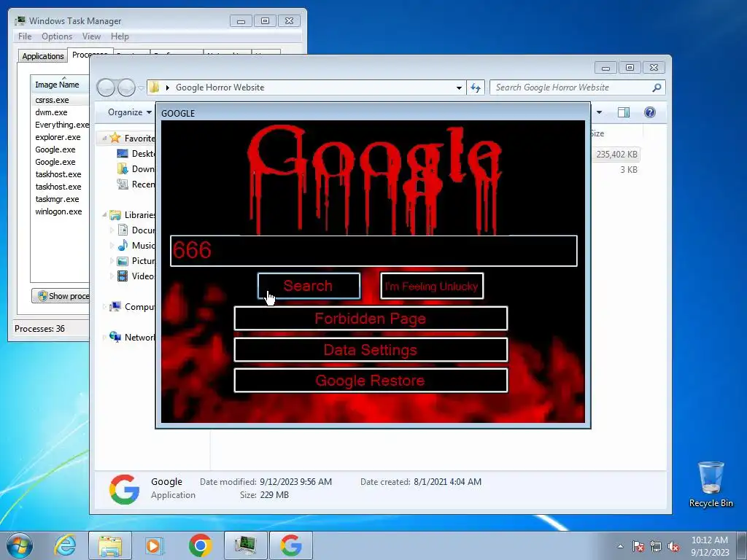Viewport: 747px width, 560px height.
Task: Click the Explorer back navigation button
Action: pyautogui.click(x=106, y=87)
